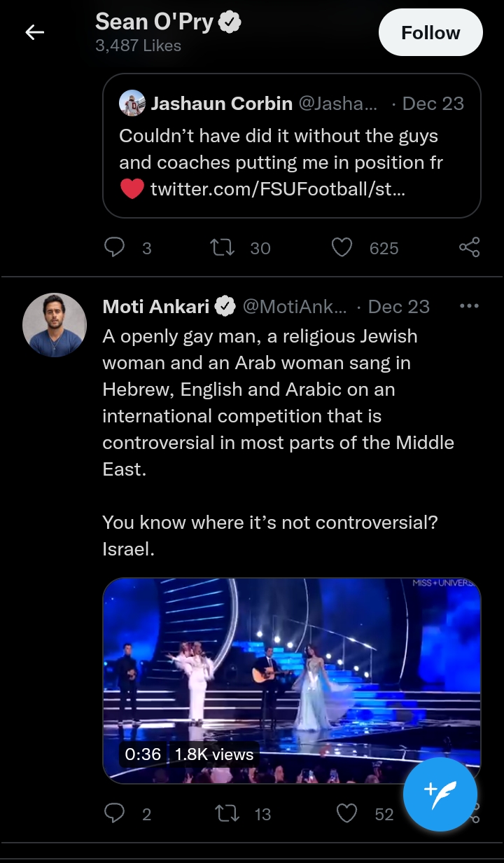Go back using the left arrow

click(34, 32)
